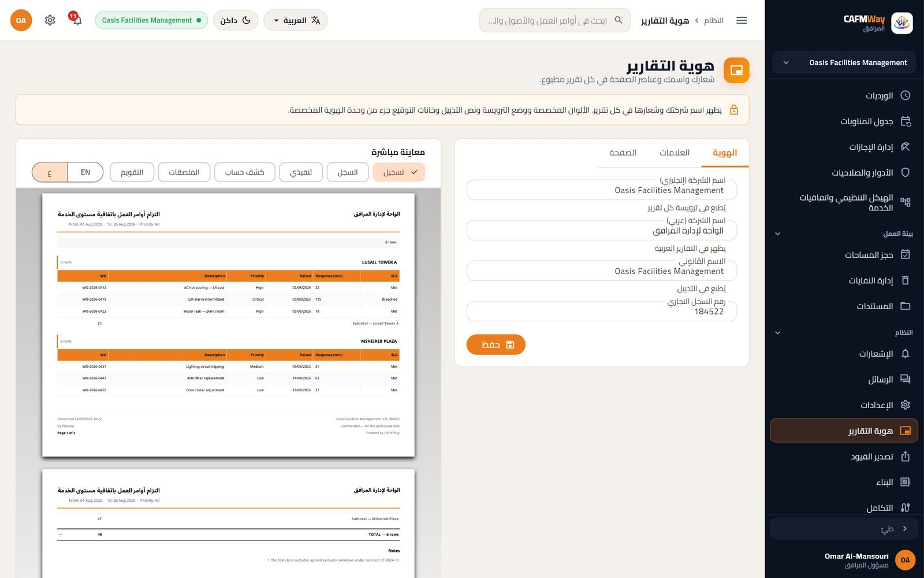The image size is (924, 578).
Task: Open العربية language dropdown
Action: 296,20
